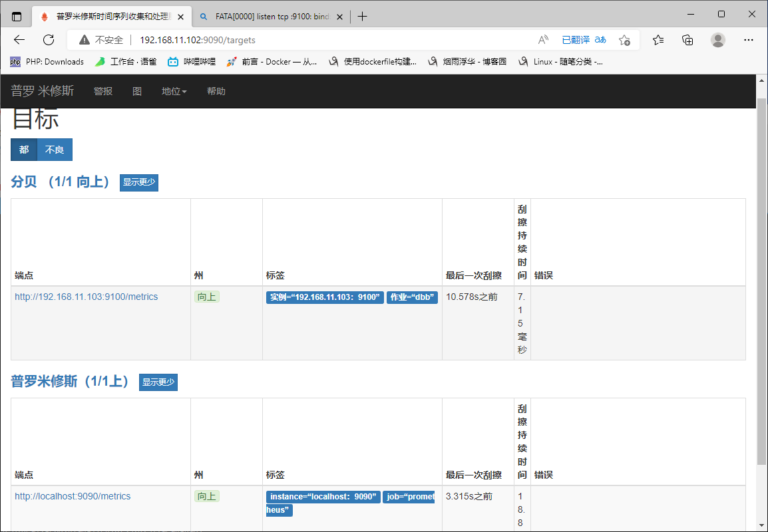Select the 不良 filter toggle
Screen dimensions: 768x532
click(x=55, y=150)
